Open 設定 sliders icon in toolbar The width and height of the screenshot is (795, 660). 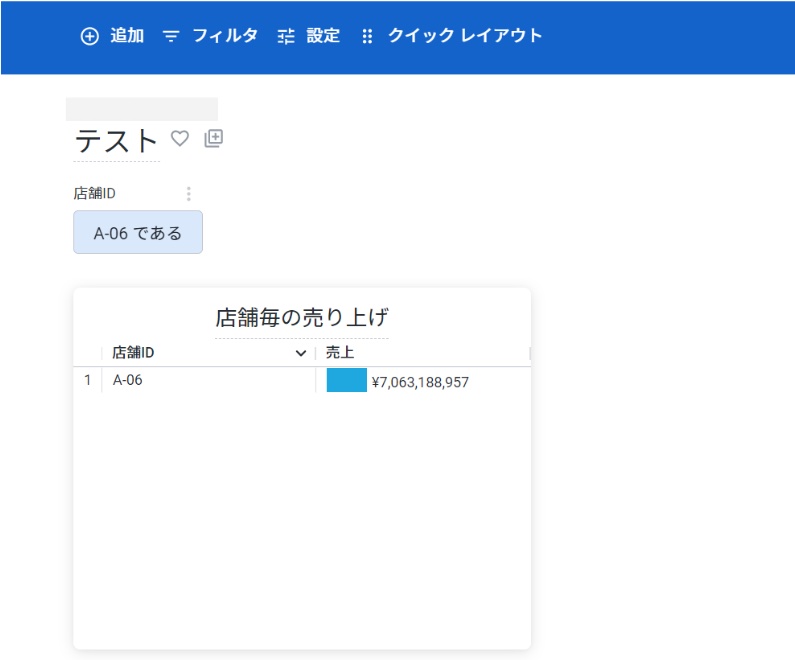(287, 36)
